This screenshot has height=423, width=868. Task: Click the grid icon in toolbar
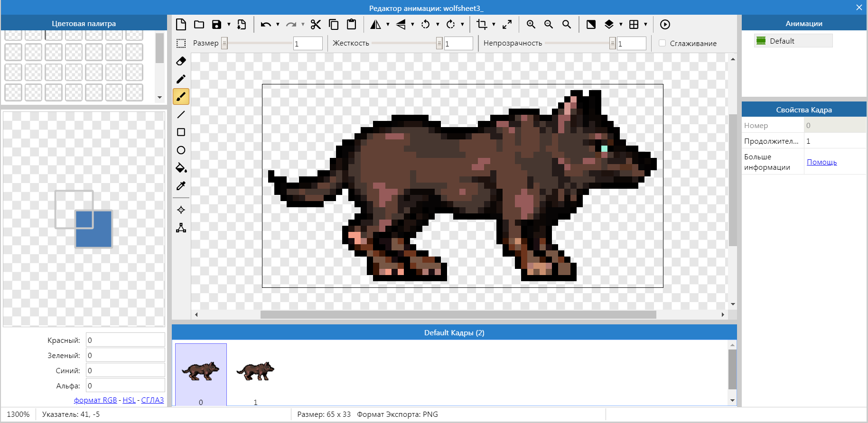click(634, 25)
